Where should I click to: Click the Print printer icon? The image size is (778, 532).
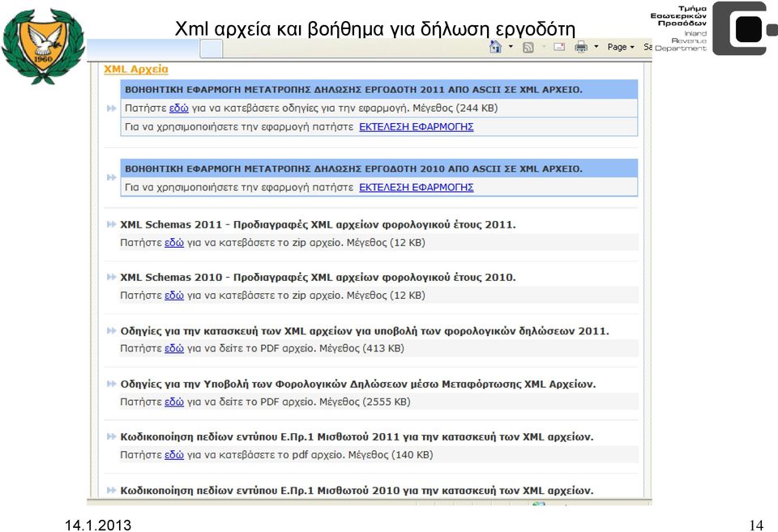click(581, 47)
